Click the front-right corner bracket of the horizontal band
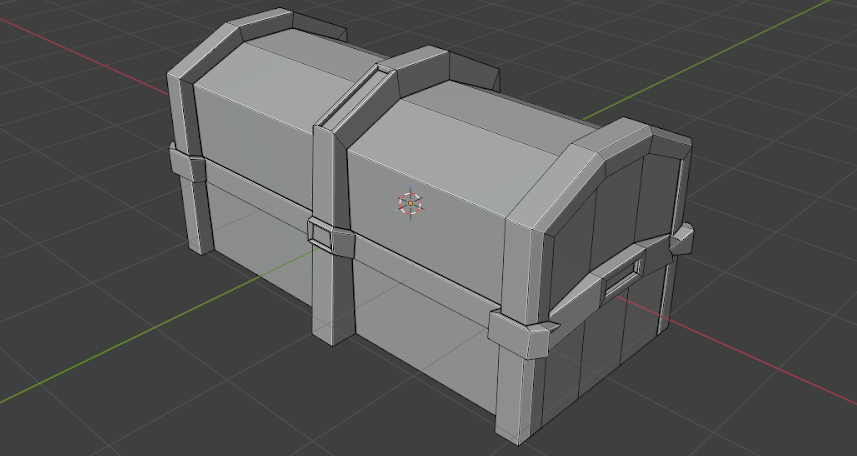This screenshot has width=857, height=456. [x=520, y=333]
